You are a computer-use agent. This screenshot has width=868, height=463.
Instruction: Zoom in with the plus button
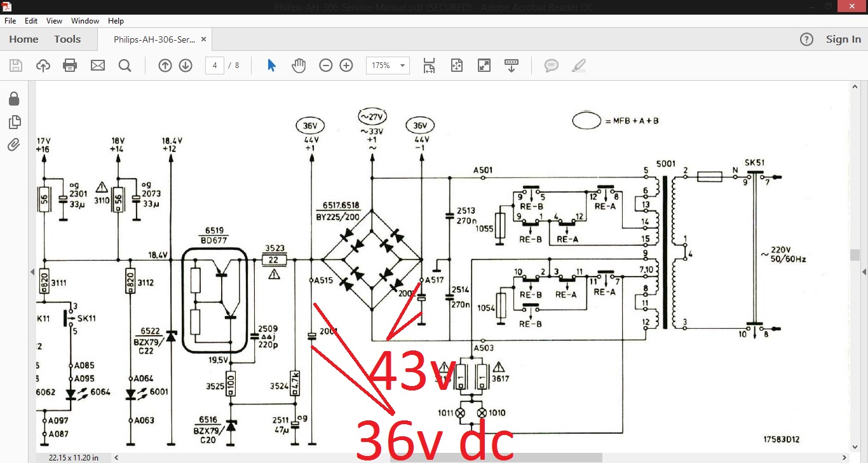(x=346, y=66)
